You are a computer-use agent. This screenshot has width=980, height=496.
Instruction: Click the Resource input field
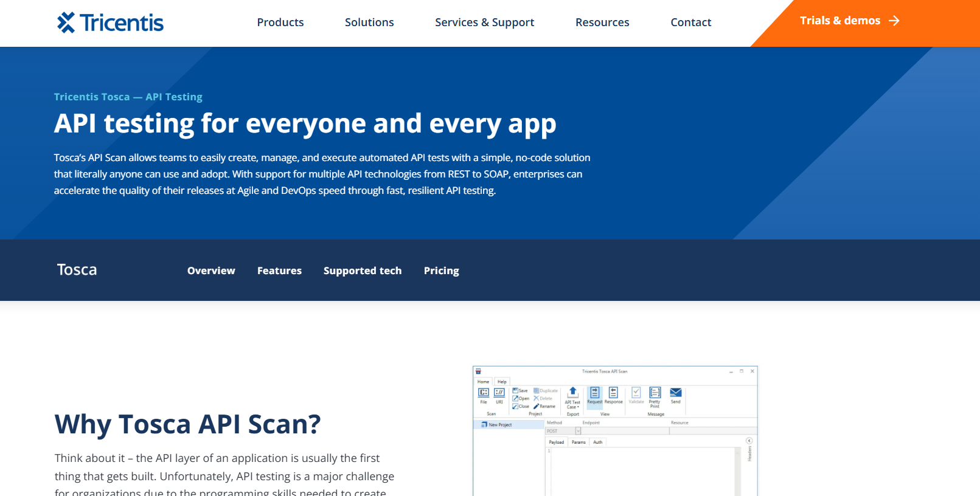coord(713,431)
